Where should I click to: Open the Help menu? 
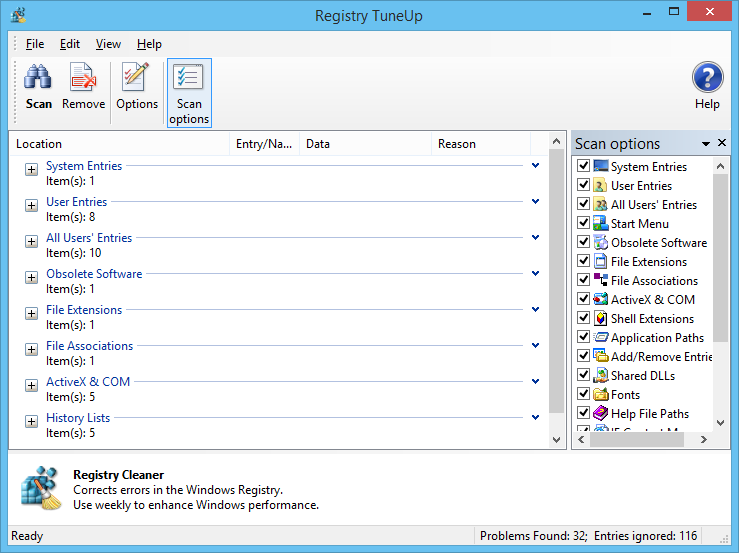(x=149, y=44)
